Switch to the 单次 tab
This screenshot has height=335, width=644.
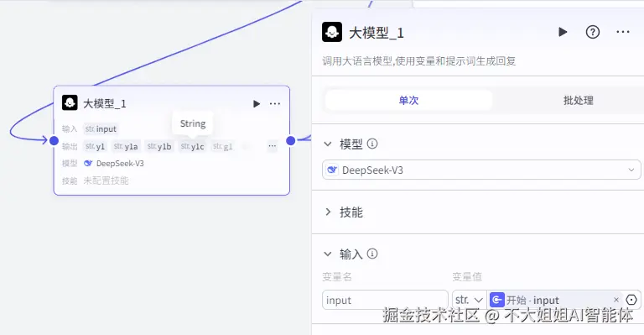[408, 100]
